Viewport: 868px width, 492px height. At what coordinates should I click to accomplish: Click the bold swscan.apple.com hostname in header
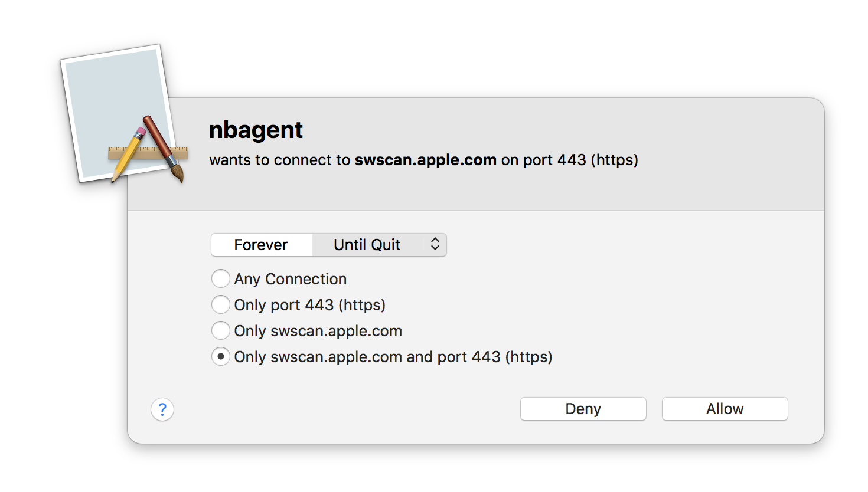(425, 160)
